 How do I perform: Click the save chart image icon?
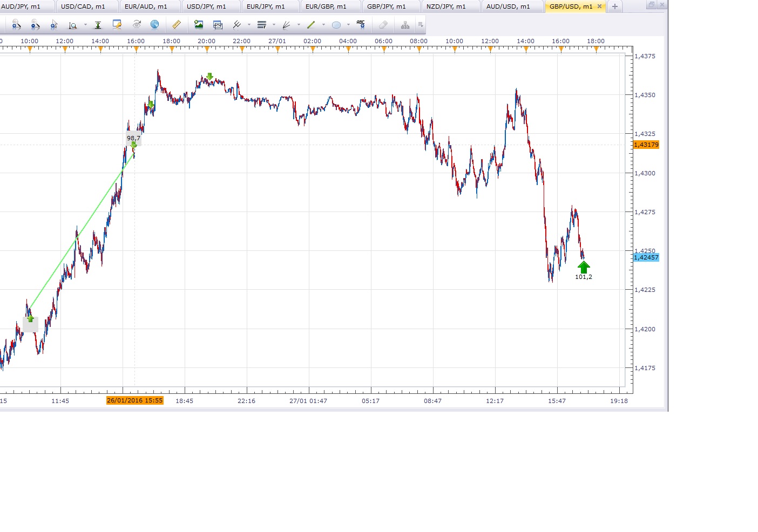(x=199, y=25)
